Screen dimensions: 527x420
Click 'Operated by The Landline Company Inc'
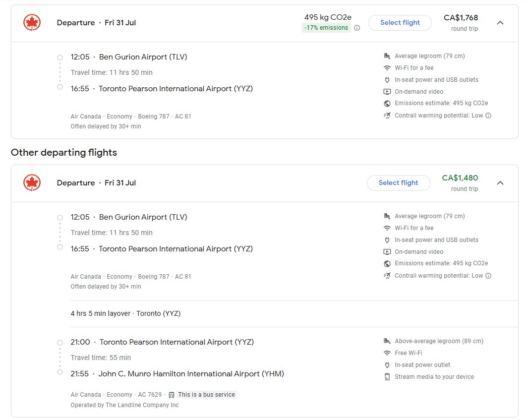(125, 405)
